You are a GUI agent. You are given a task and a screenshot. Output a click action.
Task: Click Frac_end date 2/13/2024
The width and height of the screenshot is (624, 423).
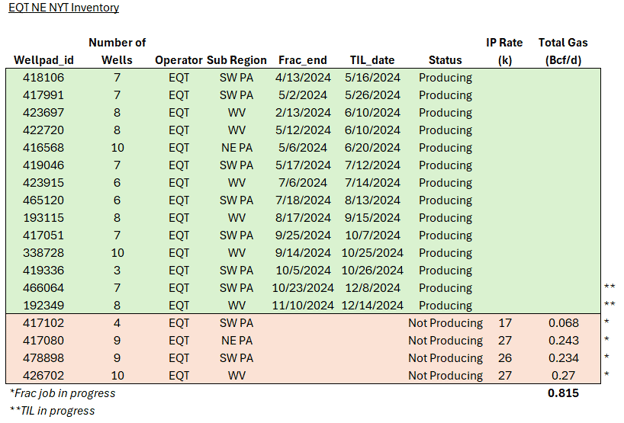[303, 113]
